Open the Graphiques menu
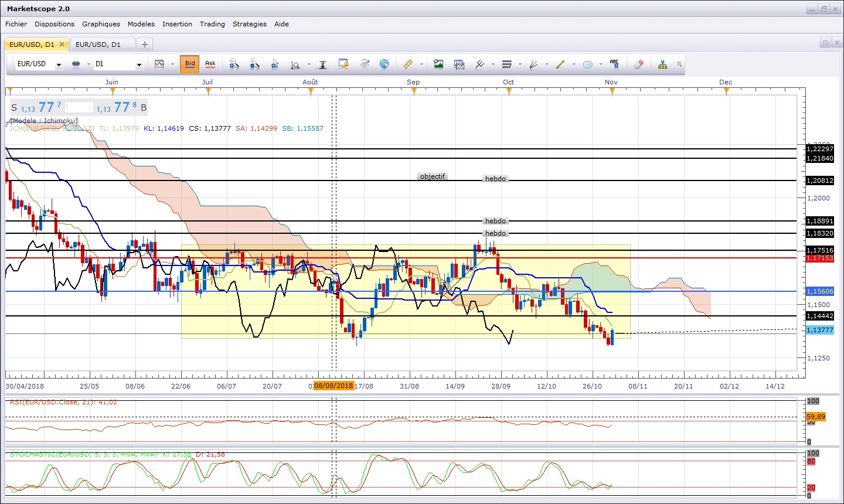The width and height of the screenshot is (844, 504). click(x=101, y=24)
